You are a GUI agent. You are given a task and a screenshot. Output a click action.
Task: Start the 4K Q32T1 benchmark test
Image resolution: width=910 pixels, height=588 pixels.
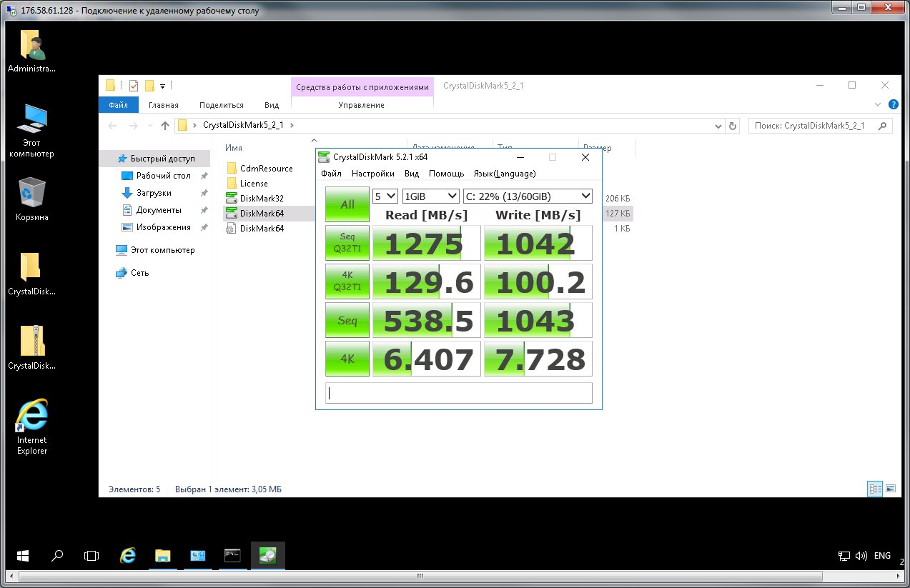click(347, 282)
